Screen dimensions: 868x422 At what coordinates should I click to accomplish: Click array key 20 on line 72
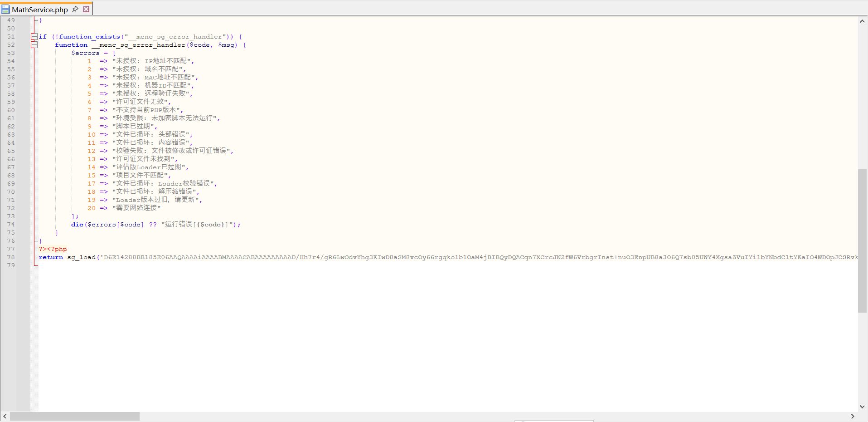pyautogui.click(x=92, y=208)
